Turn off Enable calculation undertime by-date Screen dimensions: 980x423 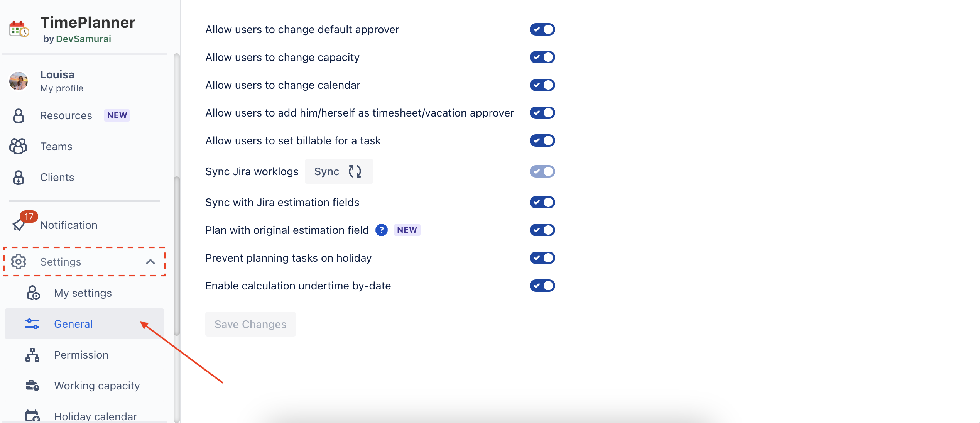542,286
